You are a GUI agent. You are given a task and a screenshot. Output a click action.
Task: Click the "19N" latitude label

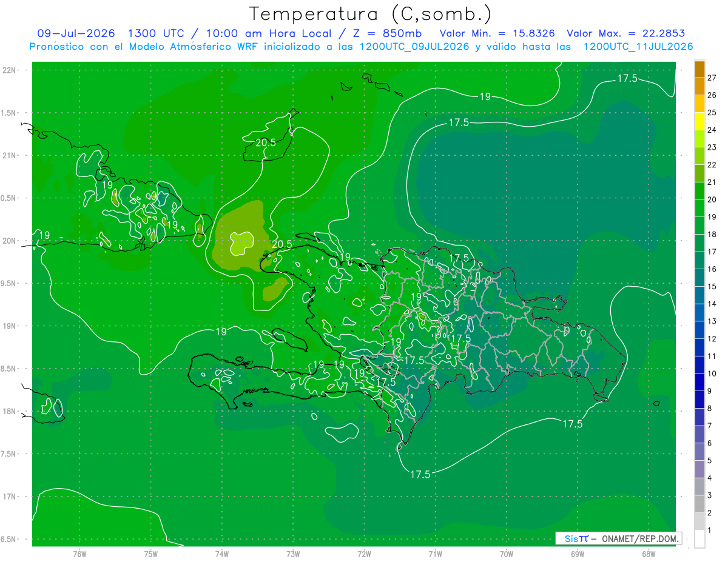(10, 326)
